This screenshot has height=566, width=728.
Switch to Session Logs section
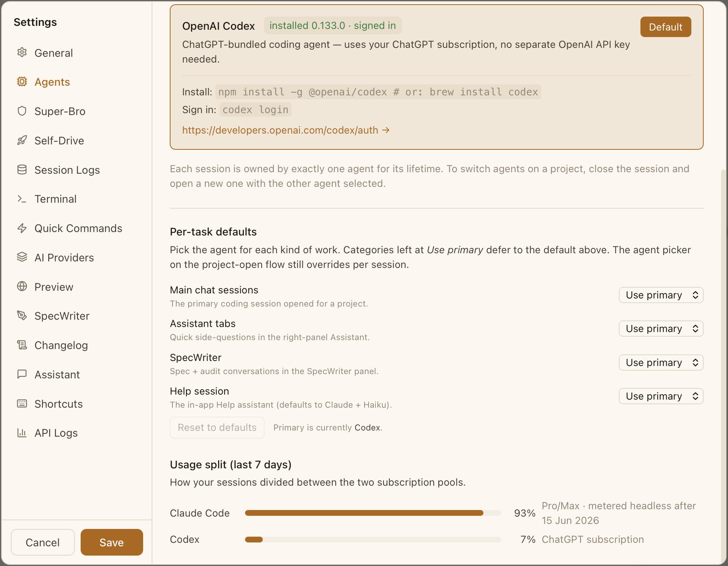click(67, 170)
